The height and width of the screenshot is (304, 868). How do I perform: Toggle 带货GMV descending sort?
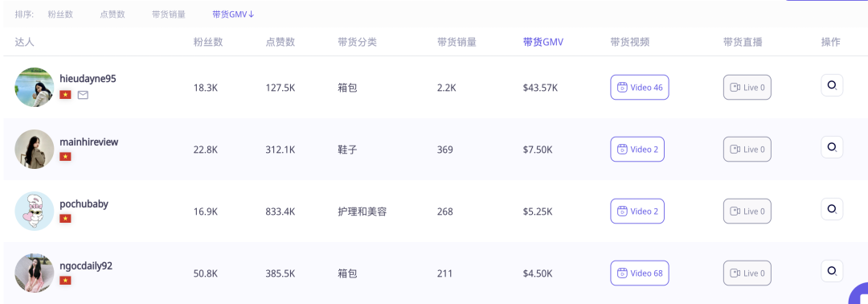click(233, 14)
